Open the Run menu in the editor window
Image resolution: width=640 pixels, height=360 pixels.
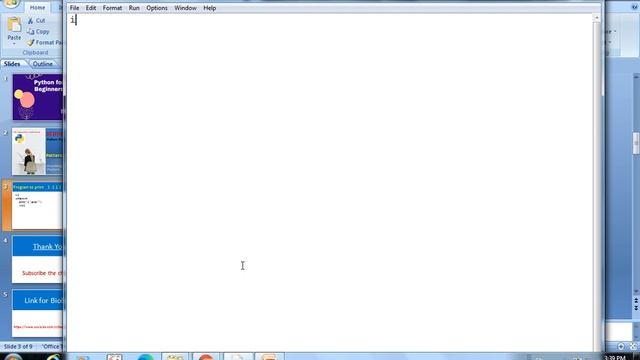click(134, 8)
